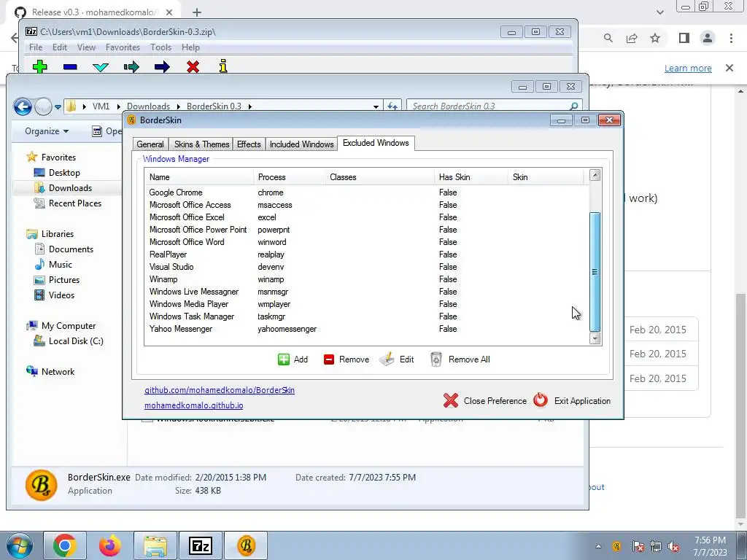Click the Explorer refresh arrows icon
Image resolution: width=747 pixels, height=560 pixels.
point(392,106)
